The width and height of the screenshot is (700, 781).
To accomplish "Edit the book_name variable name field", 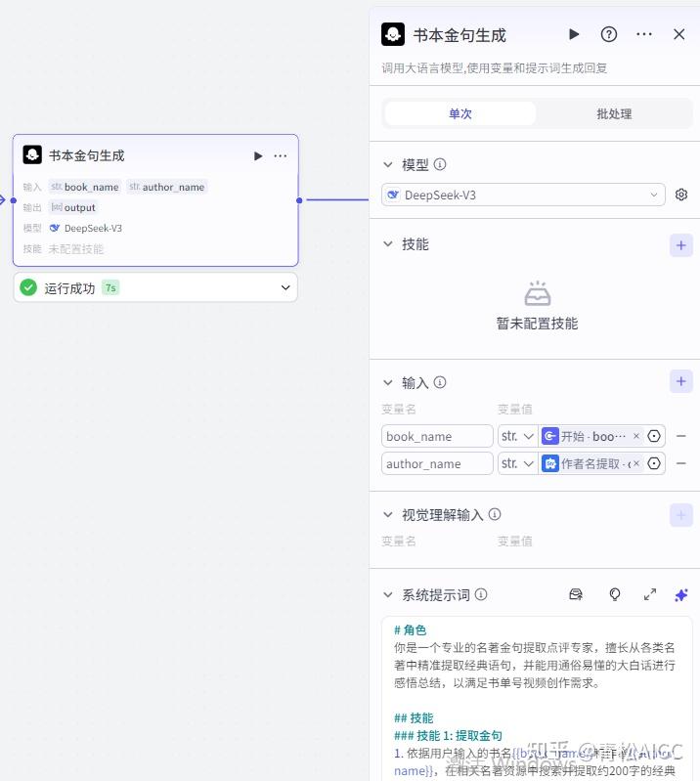I will click(437, 436).
